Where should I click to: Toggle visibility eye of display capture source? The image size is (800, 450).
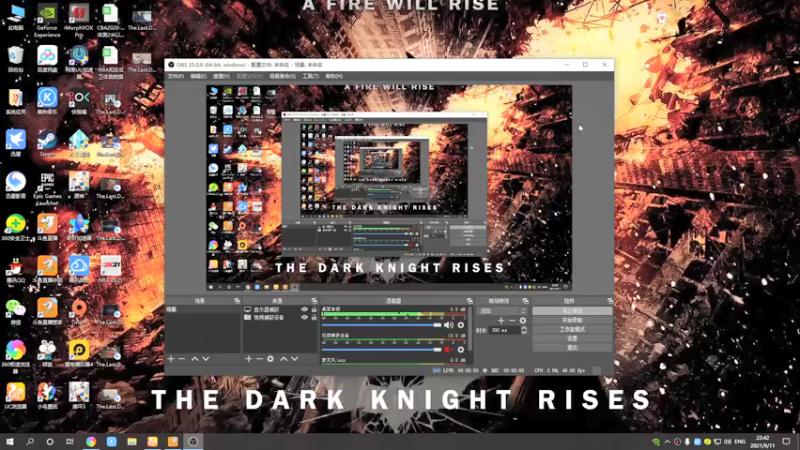(305, 310)
